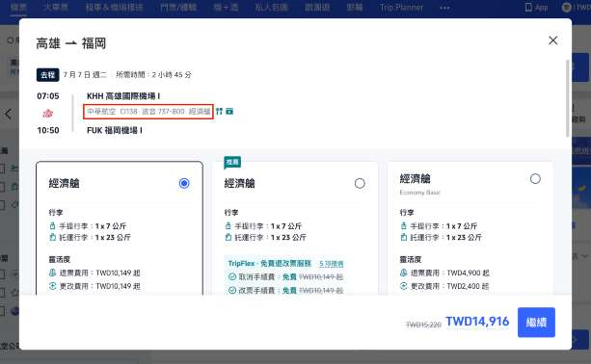Image resolution: width=591 pixels, height=364 pixels.
Task: Click the change fee icon in first fare card
Action: click(53, 286)
